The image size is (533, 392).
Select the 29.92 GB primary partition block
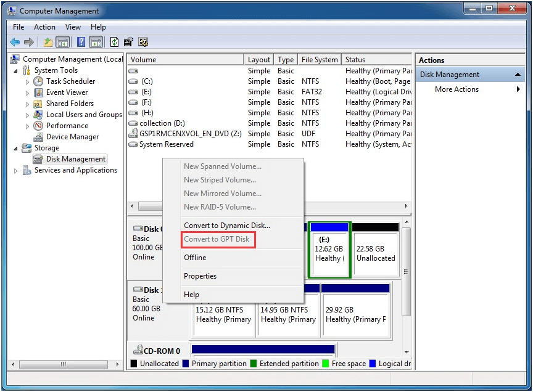(x=355, y=311)
